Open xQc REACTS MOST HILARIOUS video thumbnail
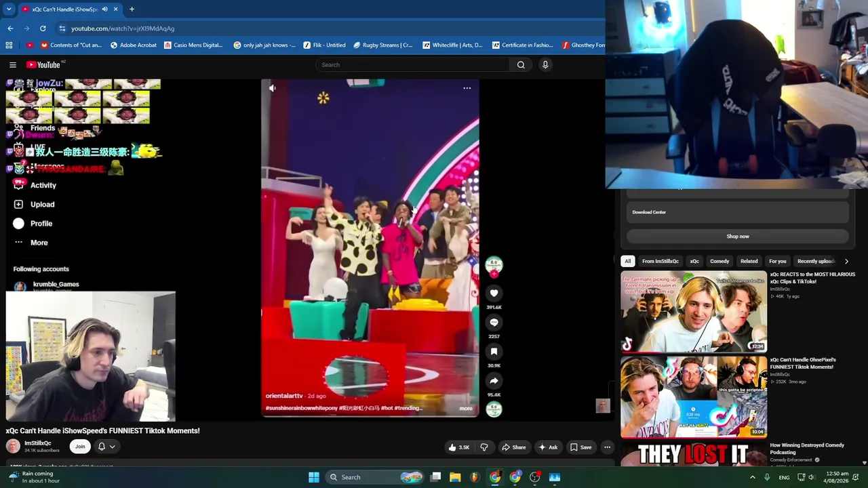The width and height of the screenshot is (868, 488). point(694,312)
